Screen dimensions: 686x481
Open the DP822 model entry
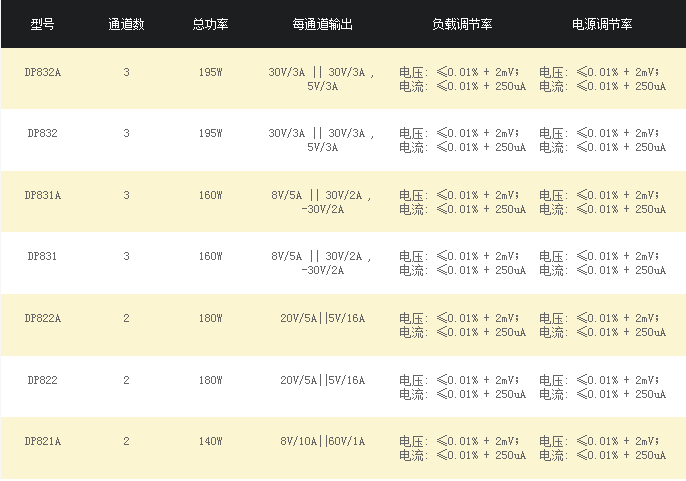click(x=42, y=380)
